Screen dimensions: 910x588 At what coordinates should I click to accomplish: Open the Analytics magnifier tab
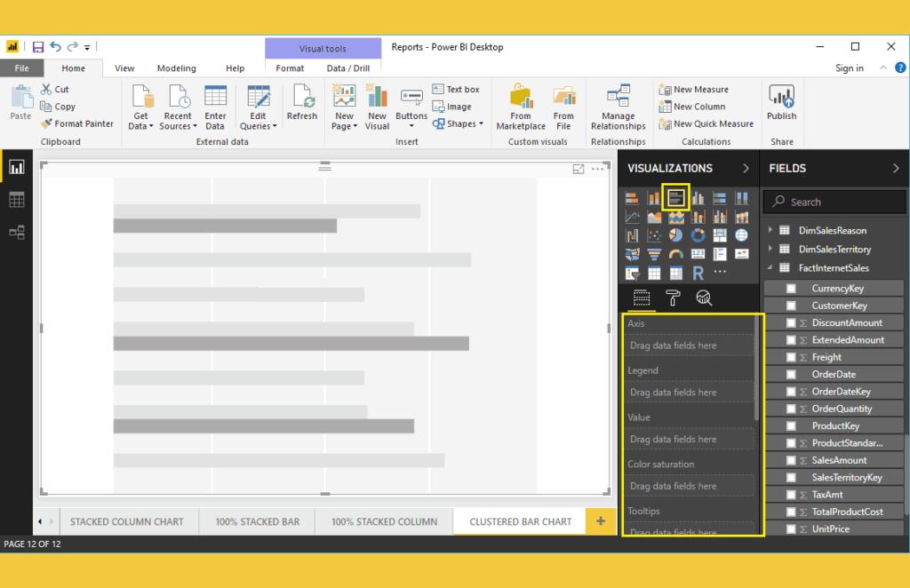[703, 298]
